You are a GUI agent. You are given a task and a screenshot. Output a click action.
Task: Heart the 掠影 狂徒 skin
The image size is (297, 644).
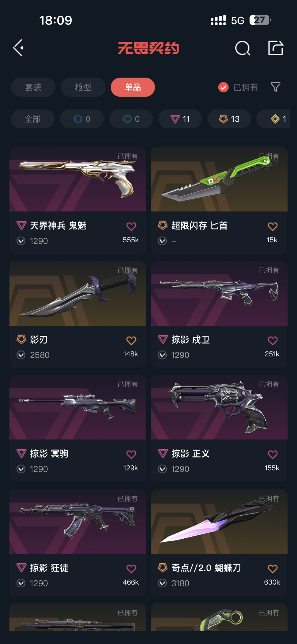pos(131,569)
